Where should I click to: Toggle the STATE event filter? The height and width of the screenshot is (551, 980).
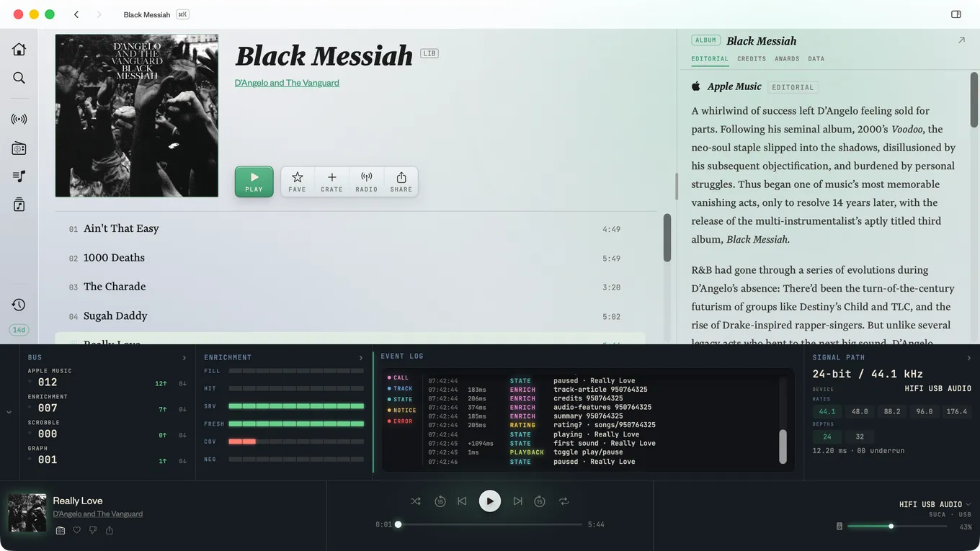tap(400, 399)
